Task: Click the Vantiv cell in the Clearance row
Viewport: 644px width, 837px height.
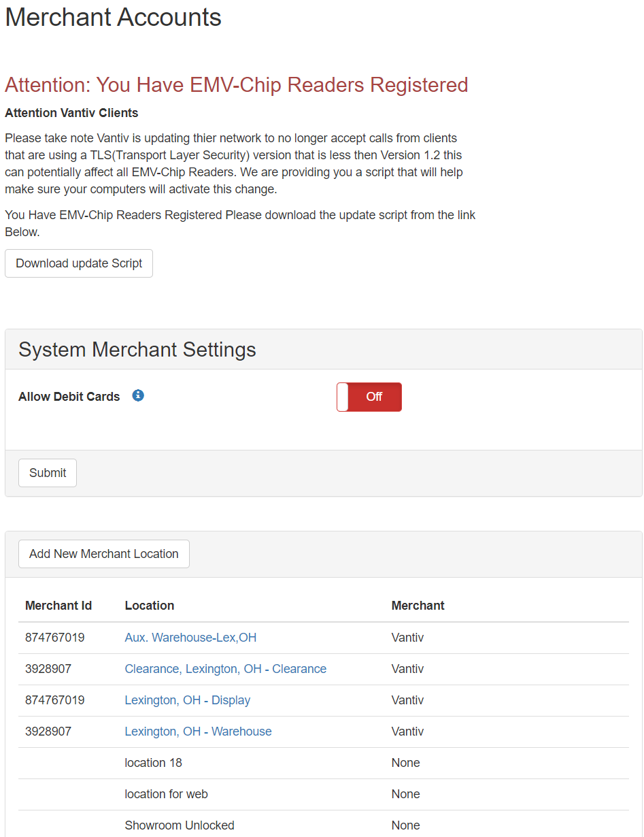Action: 408,669
